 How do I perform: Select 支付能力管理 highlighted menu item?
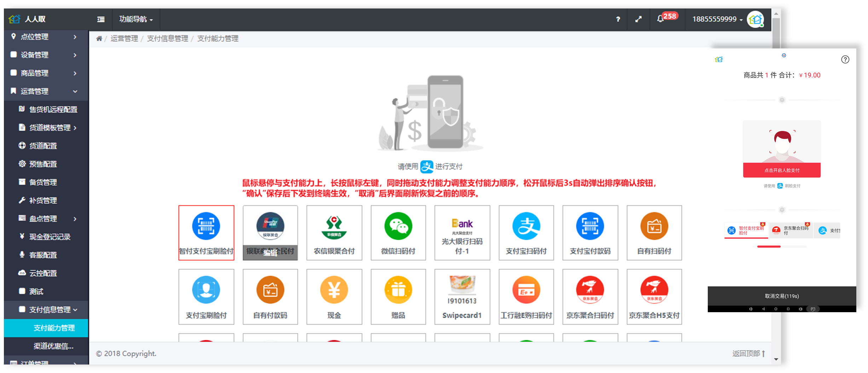(46, 328)
